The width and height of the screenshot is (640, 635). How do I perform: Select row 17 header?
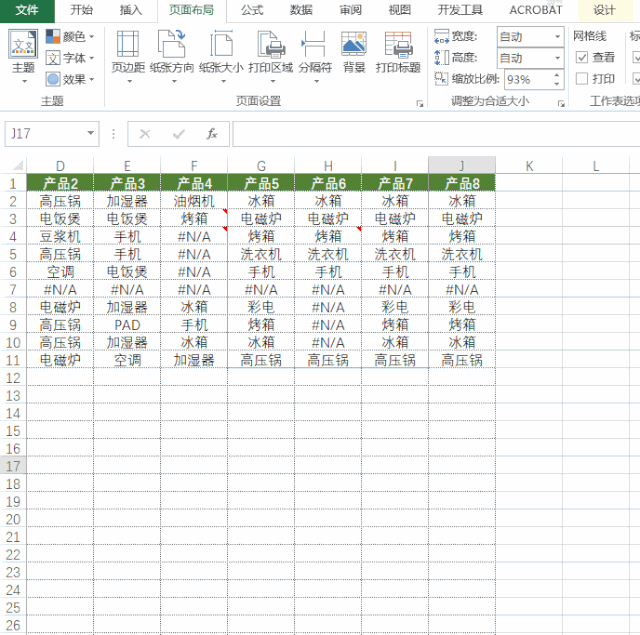tap(13, 466)
